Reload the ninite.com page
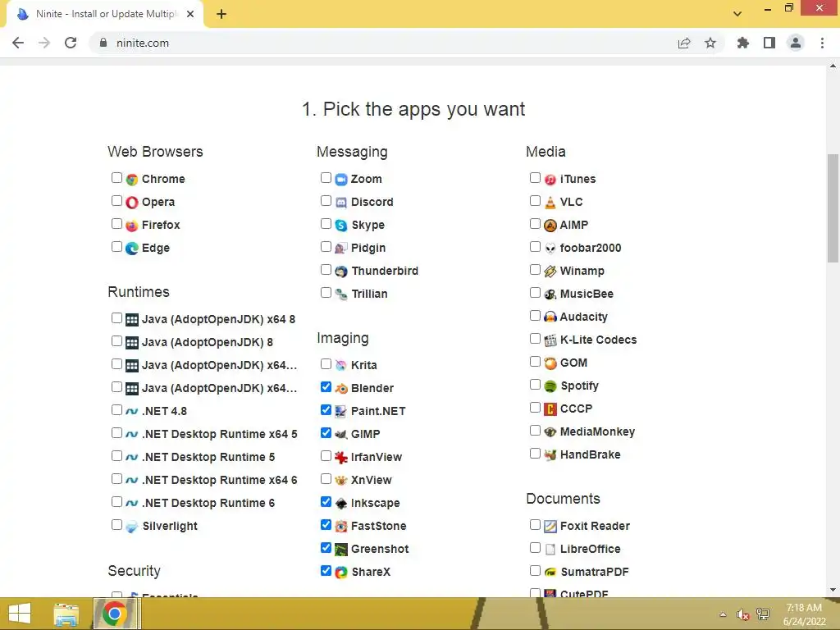 click(71, 43)
